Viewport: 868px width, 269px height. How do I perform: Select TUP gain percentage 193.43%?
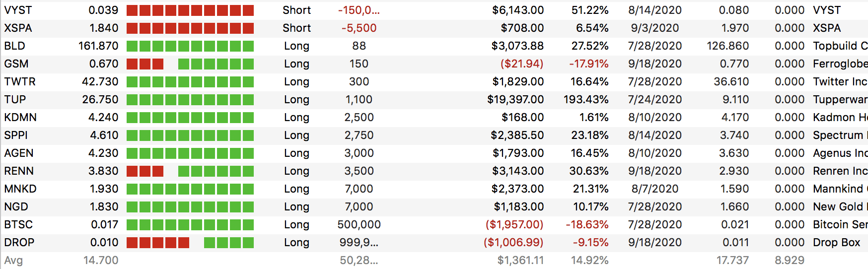[x=586, y=100]
